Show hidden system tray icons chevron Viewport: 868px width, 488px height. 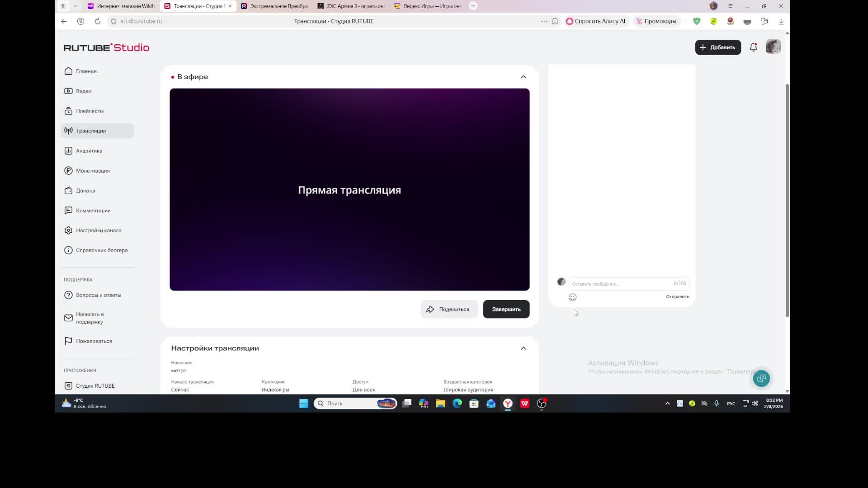tap(667, 404)
